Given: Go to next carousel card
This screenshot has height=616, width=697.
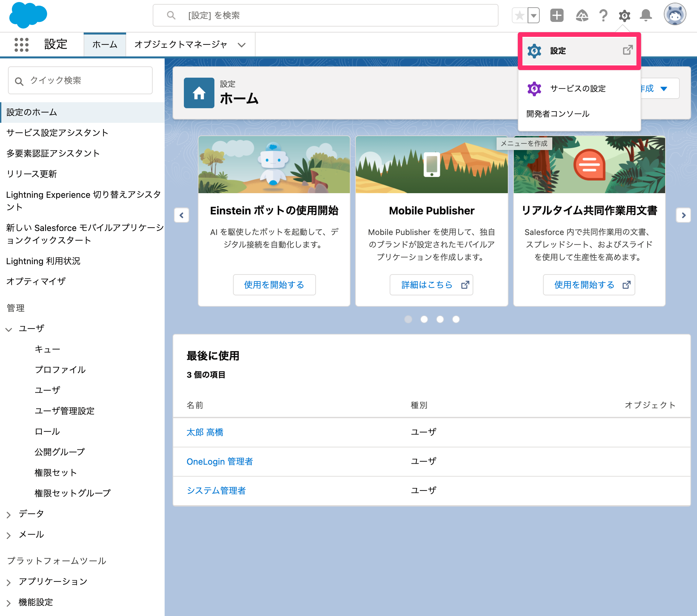Looking at the screenshot, I should coord(683,215).
